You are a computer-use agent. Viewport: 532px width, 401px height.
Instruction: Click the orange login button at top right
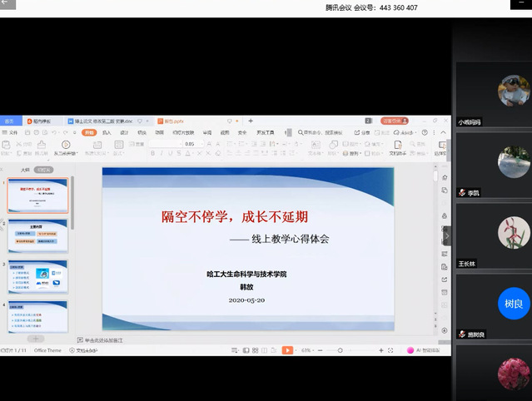pyautogui.click(x=395, y=121)
